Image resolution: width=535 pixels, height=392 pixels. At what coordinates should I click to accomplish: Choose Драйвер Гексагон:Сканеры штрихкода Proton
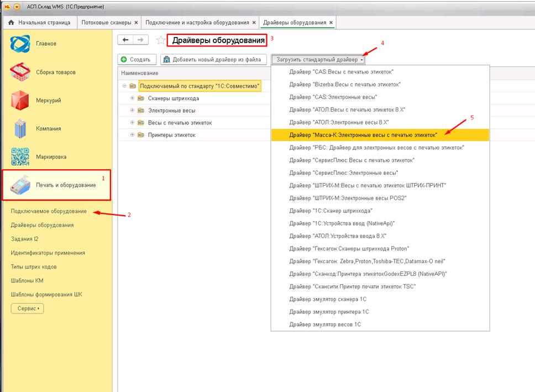coord(380,249)
